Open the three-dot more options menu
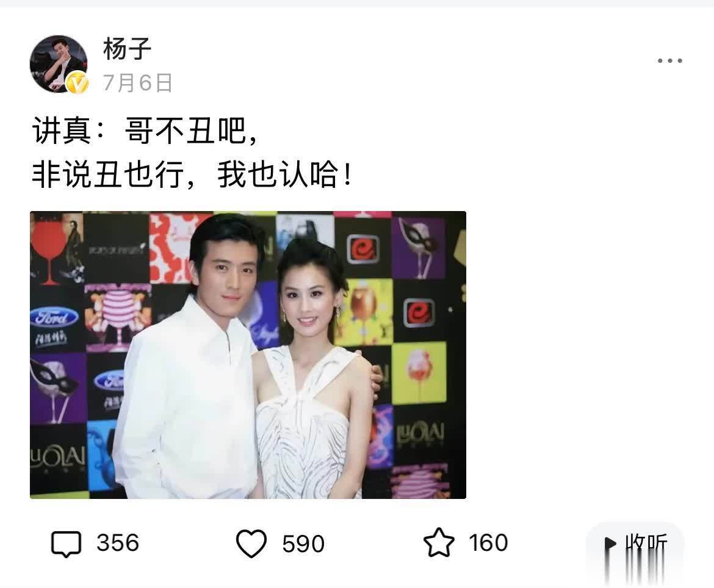This screenshot has width=714, height=588. point(669,60)
